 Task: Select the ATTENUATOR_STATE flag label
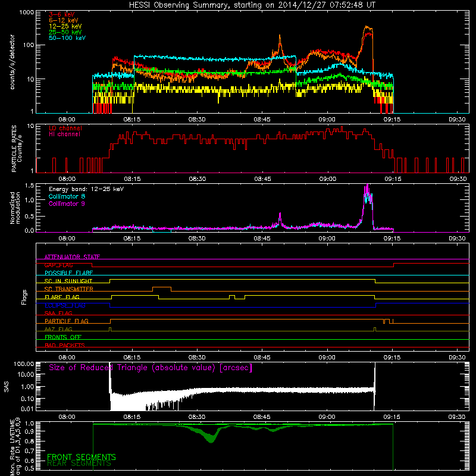tap(72, 257)
